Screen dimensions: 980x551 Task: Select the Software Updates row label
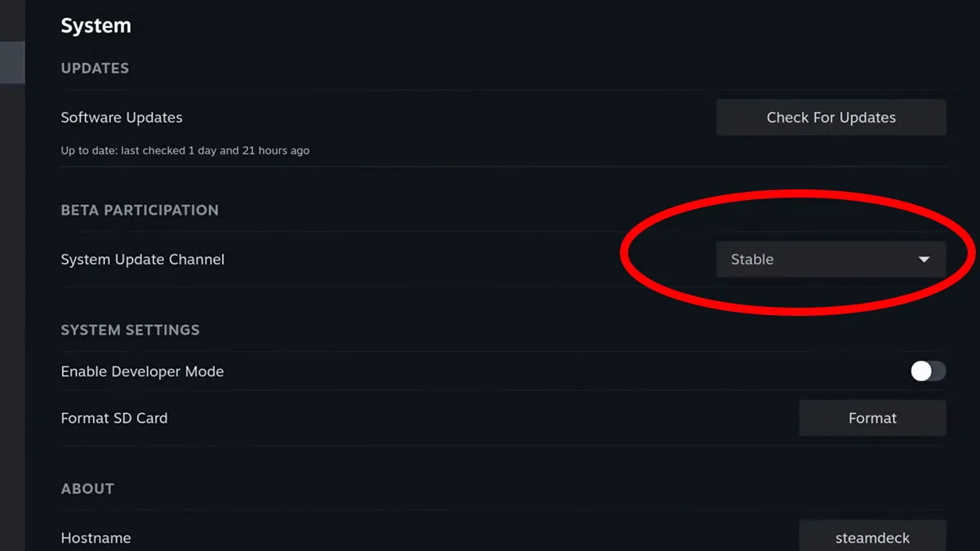(122, 118)
